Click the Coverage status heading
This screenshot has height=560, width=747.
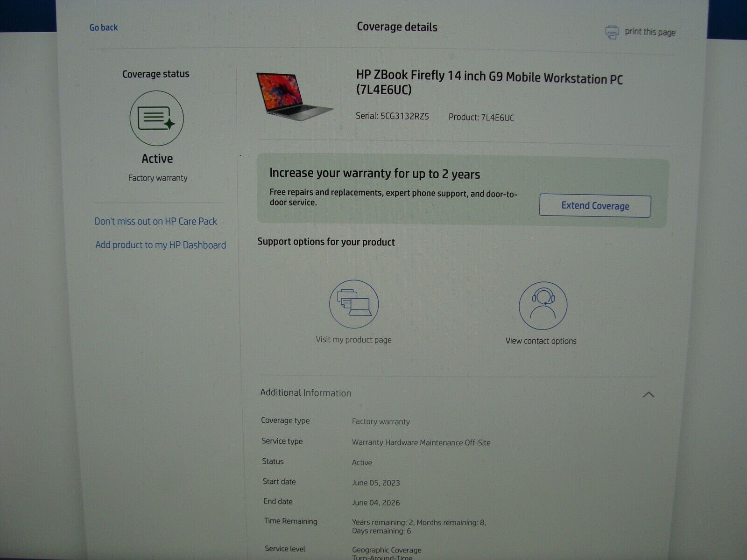pyautogui.click(x=156, y=74)
